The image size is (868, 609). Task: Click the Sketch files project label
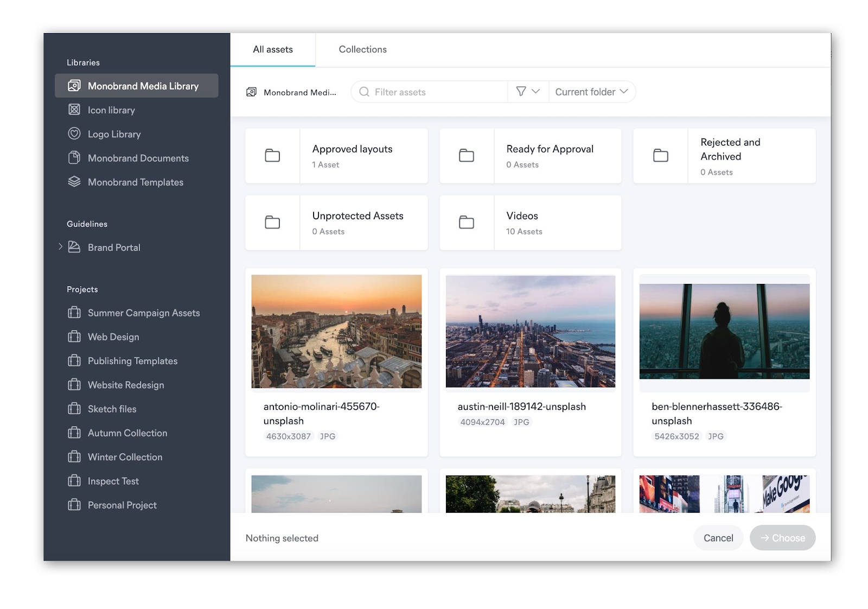[x=112, y=409]
